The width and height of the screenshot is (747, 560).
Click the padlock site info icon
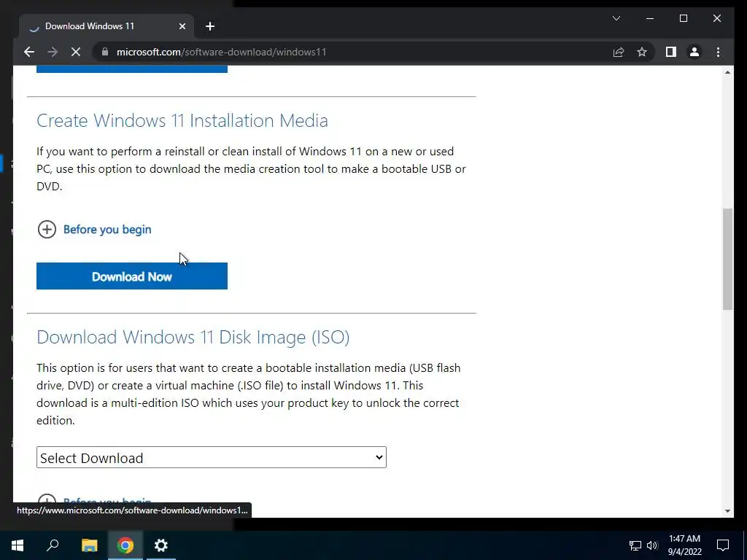tap(105, 52)
